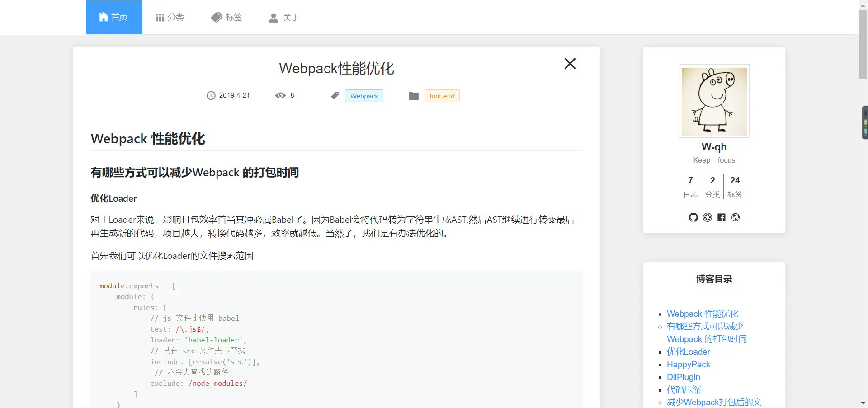
Task: Click the clock icon beside the date
Action: (x=211, y=96)
